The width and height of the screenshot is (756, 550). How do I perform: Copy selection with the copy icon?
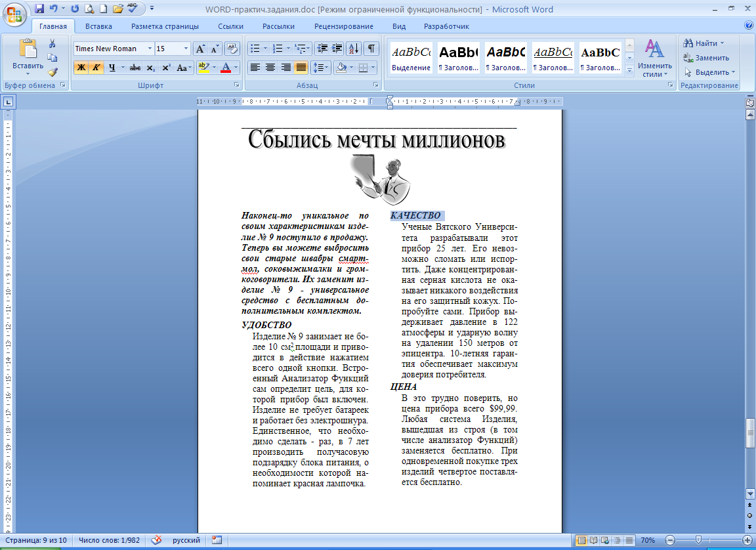click(x=52, y=58)
